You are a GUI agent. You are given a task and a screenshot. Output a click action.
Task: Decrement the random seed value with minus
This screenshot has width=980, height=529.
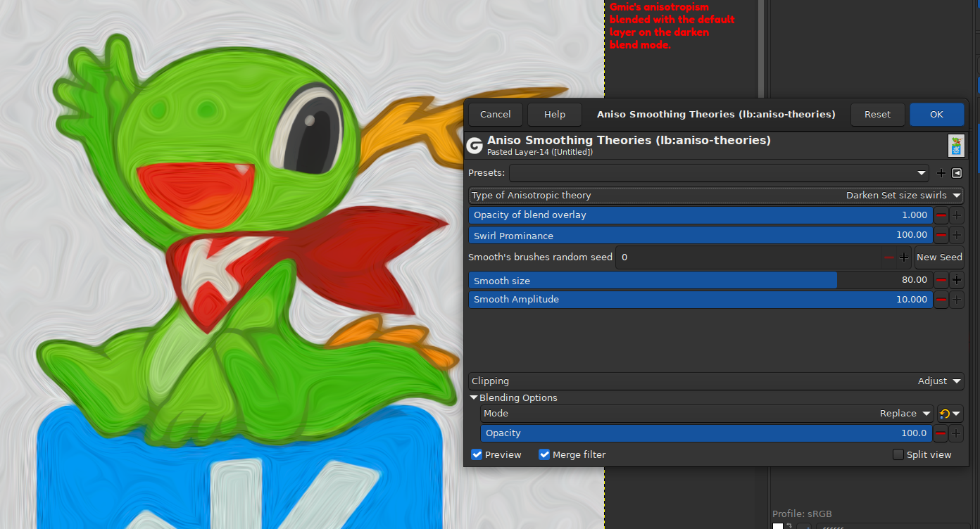point(889,257)
